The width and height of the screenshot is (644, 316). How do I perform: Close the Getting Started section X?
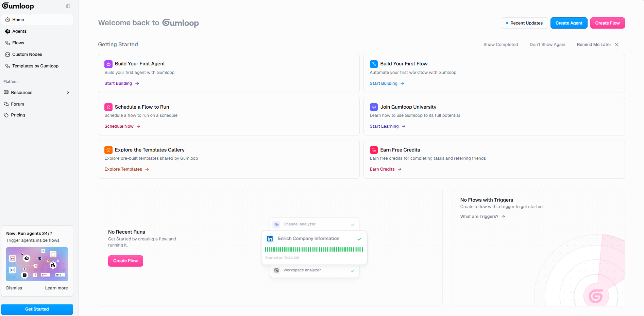coord(617,45)
